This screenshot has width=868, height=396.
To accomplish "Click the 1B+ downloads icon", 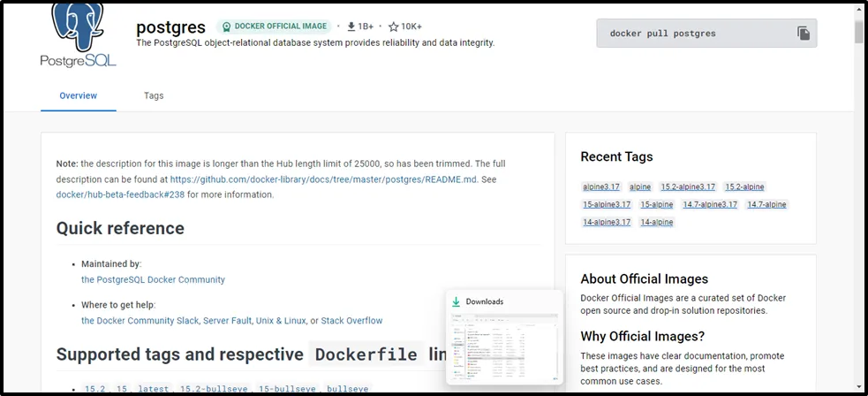I will (x=351, y=27).
